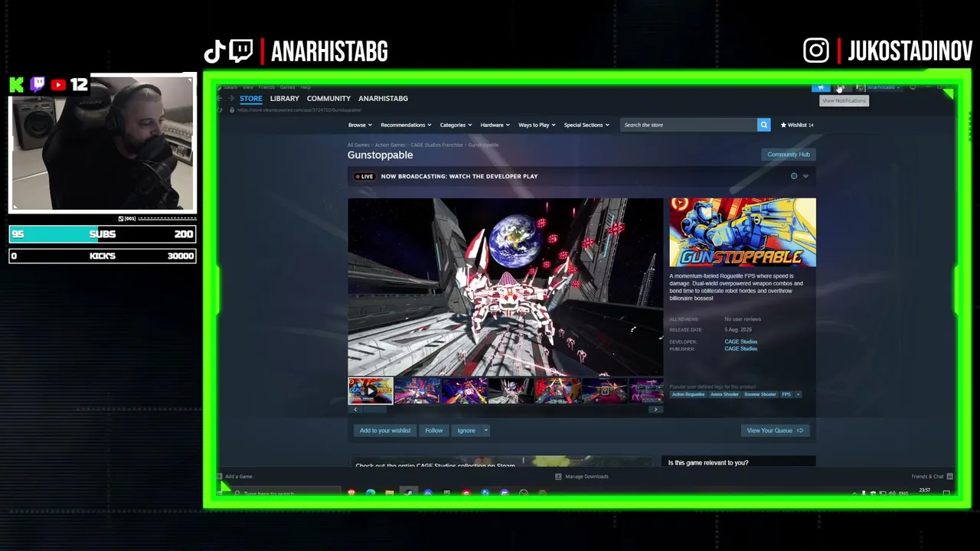The height and width of the screenshot is (551, 980).
Task: Click the main trailer video area
Action: [x=505, y=287]
